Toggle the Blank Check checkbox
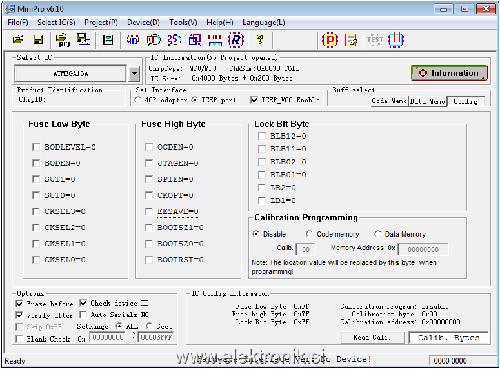This screenshot has height=370, width=500. click(x=19, y=339)
